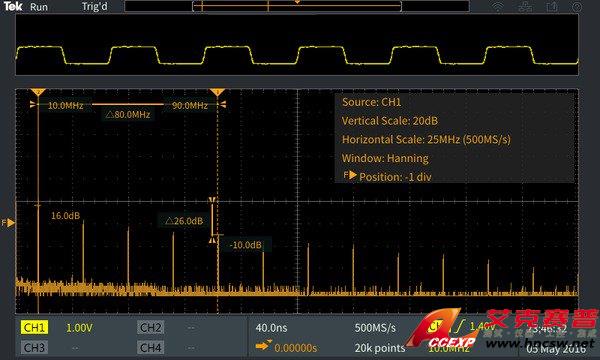Click the 40.0ns horizontal scale readout
This screenshot has height=360, width=600.
point(271,328)
